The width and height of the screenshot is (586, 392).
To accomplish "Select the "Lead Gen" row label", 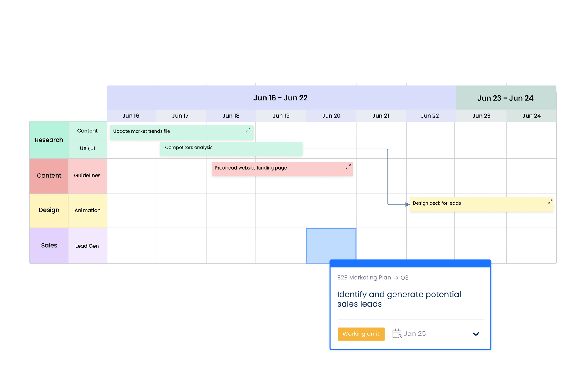I will [x=87, y=246].
